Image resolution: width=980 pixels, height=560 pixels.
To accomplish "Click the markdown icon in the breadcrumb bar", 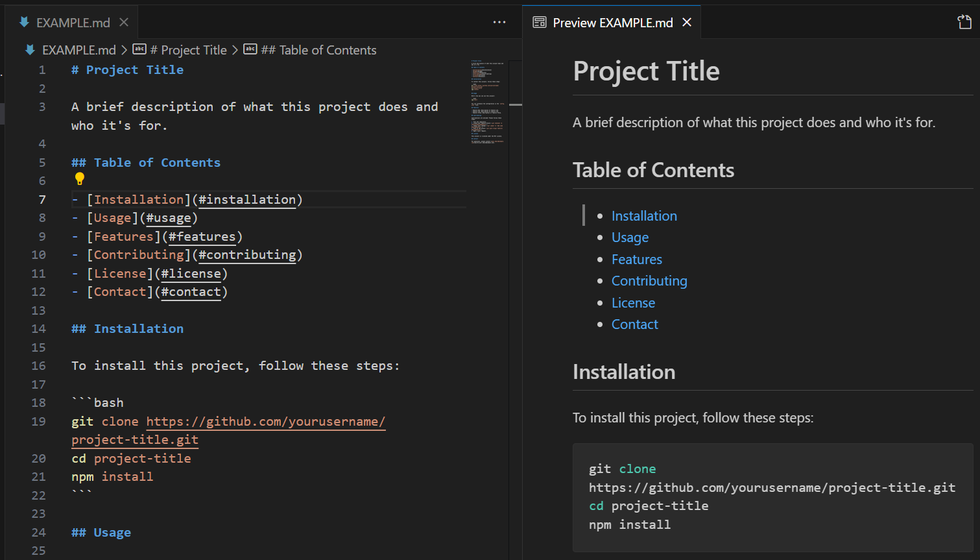I will (x=29, y=49).
